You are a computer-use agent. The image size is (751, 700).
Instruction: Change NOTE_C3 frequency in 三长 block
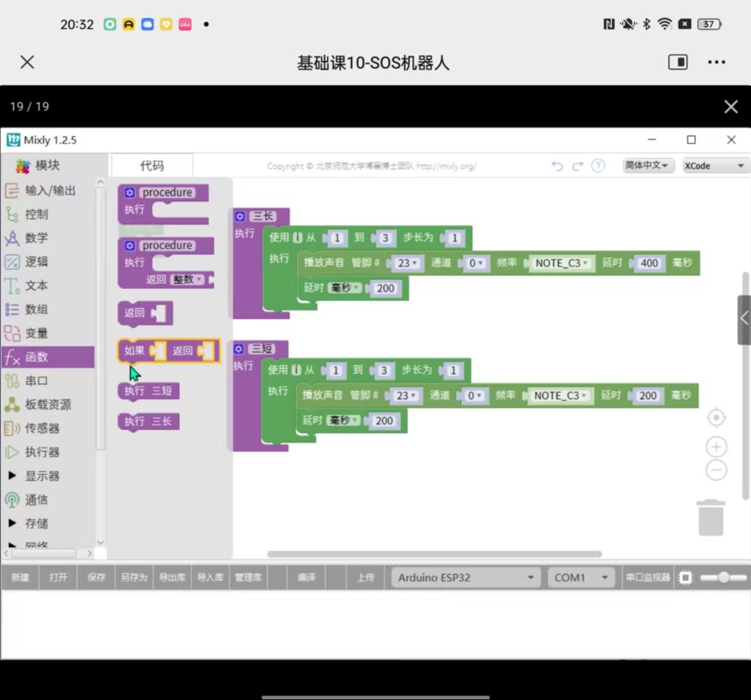pyautogui.click(x=560, y=263)
